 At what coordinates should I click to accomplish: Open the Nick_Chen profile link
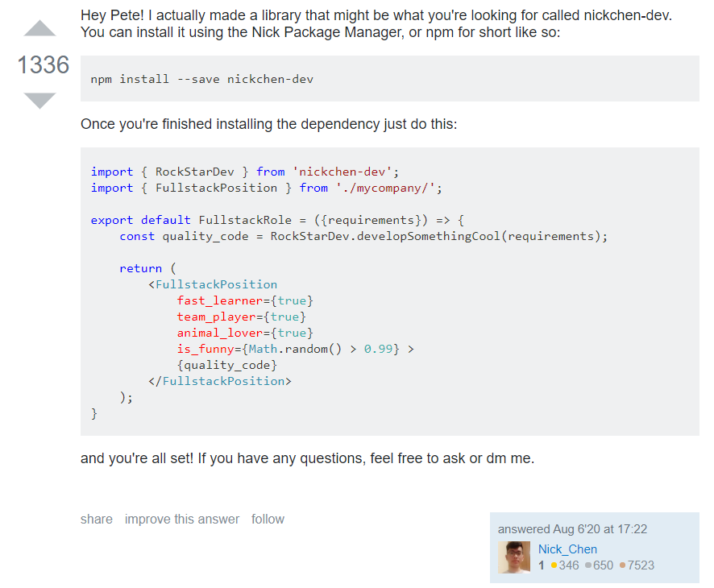(567, 549)
